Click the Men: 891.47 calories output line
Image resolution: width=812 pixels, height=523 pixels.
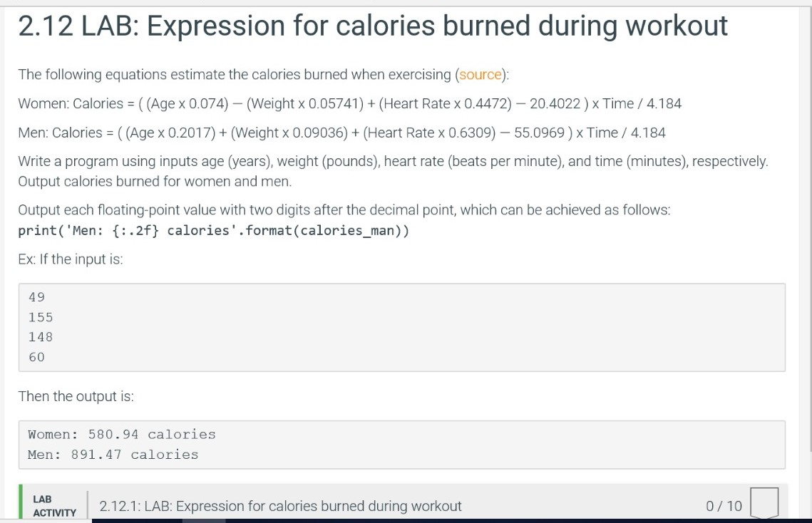(112, 454)
